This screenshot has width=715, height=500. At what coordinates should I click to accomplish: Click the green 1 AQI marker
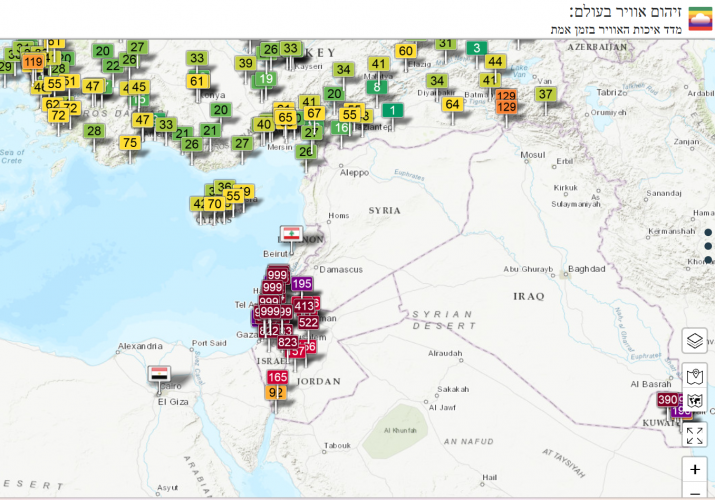pyautogui.click(x=394, y=111)
